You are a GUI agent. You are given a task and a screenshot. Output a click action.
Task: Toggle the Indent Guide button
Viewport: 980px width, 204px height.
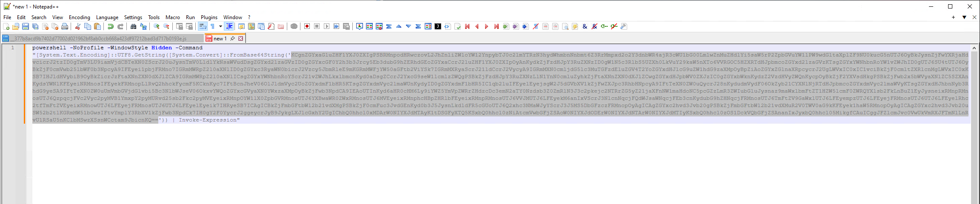point(229,26)
